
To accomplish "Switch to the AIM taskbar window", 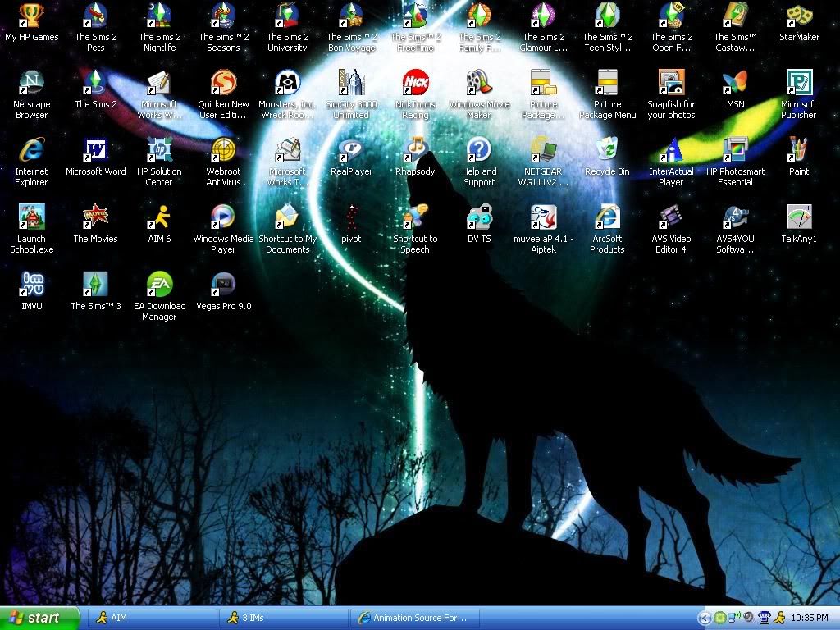I will (152, 619).
